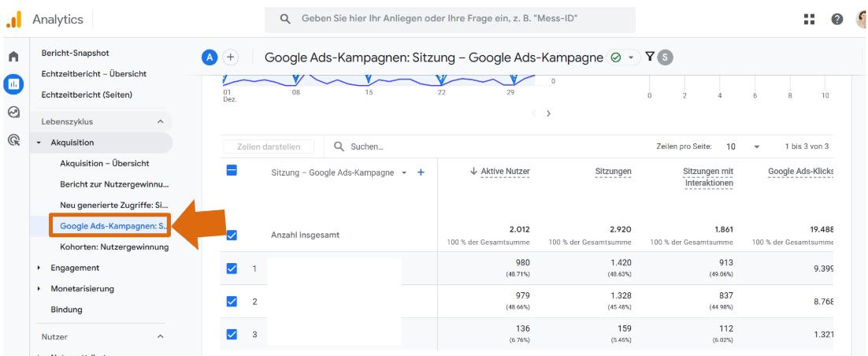Expand the Monetarisierung section
Screen dimensions: 868x356
click(39, 289)
